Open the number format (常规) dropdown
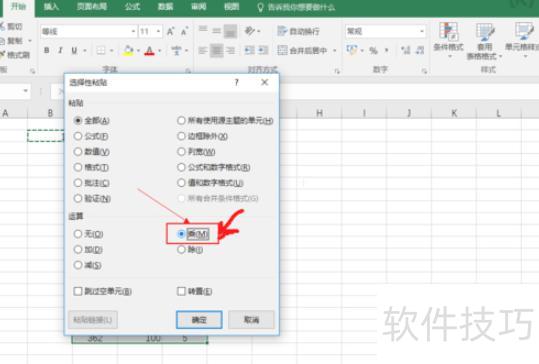This screenshot has height=364, width=539. click(x=421, y=32)
